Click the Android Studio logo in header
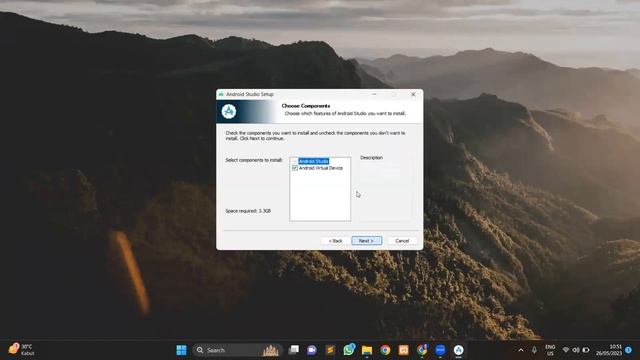This screenshot has height=360, width=640. coord(229,111)
